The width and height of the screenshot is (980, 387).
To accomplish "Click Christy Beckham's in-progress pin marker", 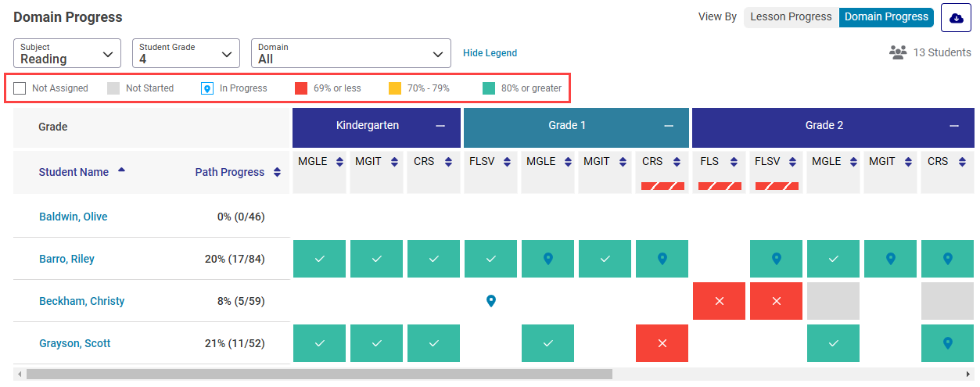I will [x=490, y=301].
